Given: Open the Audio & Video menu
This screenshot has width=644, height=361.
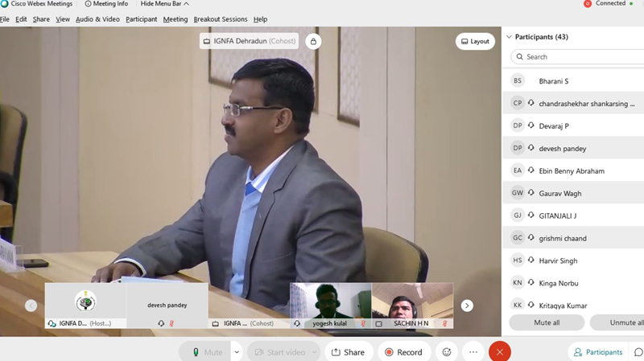Looking at the screenshot, I should pos(97,19).
